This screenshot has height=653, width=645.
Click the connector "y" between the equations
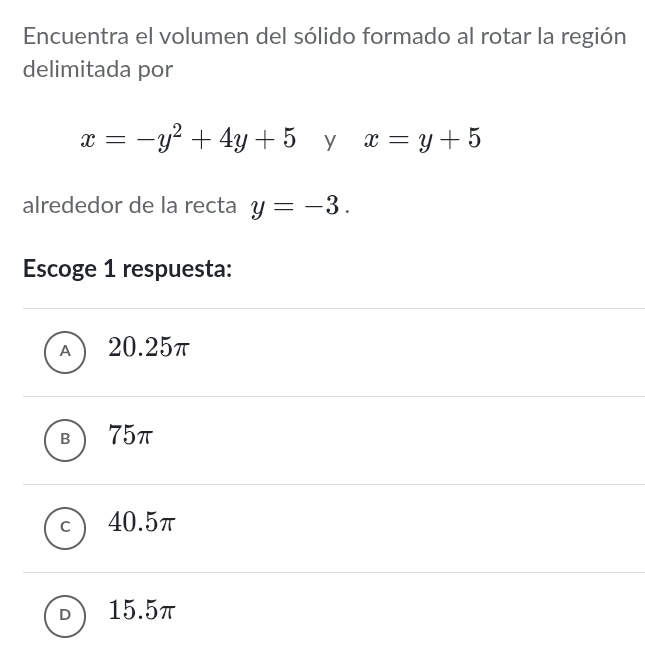[x=330, y=140]
